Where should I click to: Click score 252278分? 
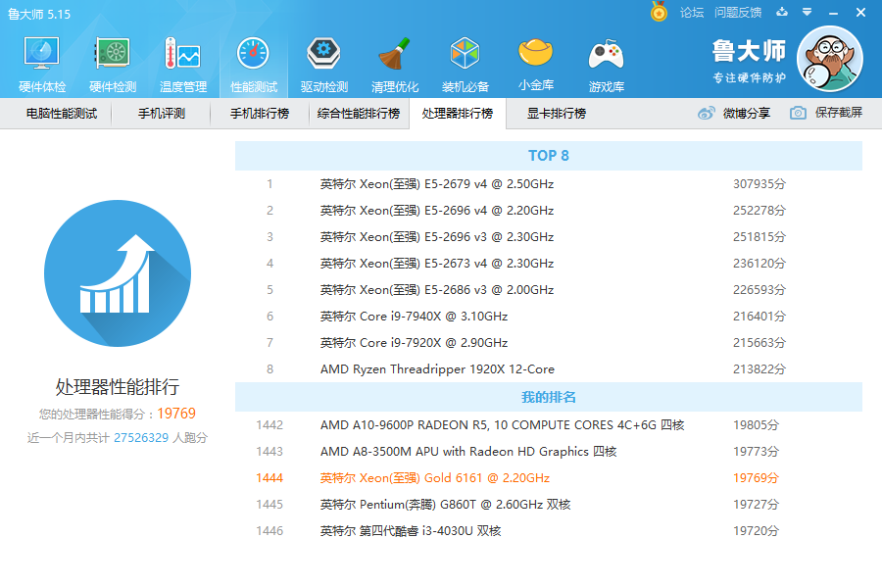coord(759,211)
